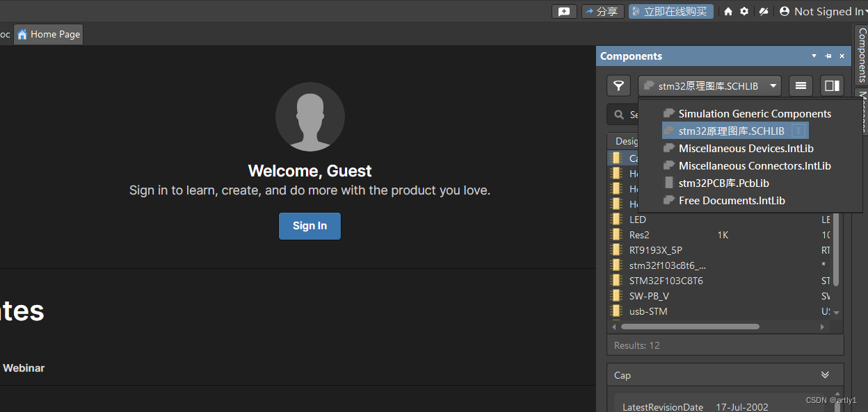Open the component filter funnel icon
The image size is (868, 412).
[x=619, y=85]
